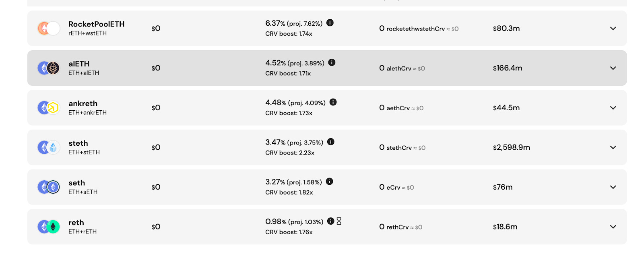Open info icon next to 6.37% APR
Viewport: 644px width, 254px height.
(x=330, y=23)
